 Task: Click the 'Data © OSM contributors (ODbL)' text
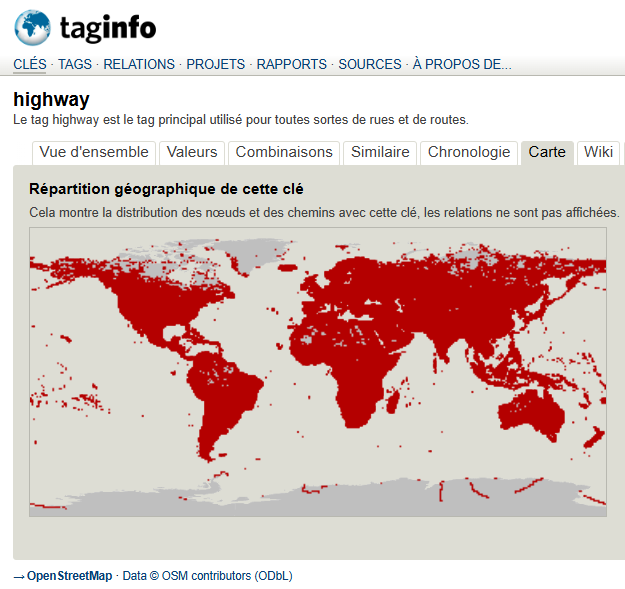pyautogui.click(x=208, y=576)
